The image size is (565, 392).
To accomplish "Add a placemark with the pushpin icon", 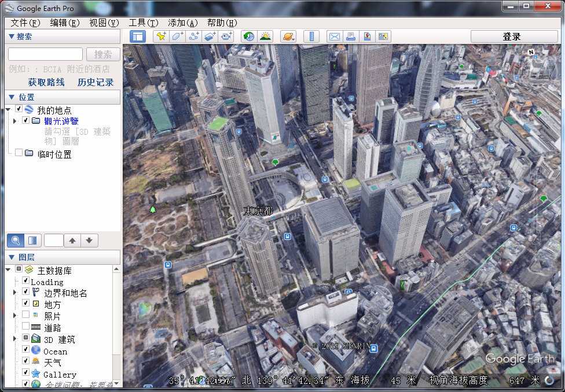I will pos(161,36).
